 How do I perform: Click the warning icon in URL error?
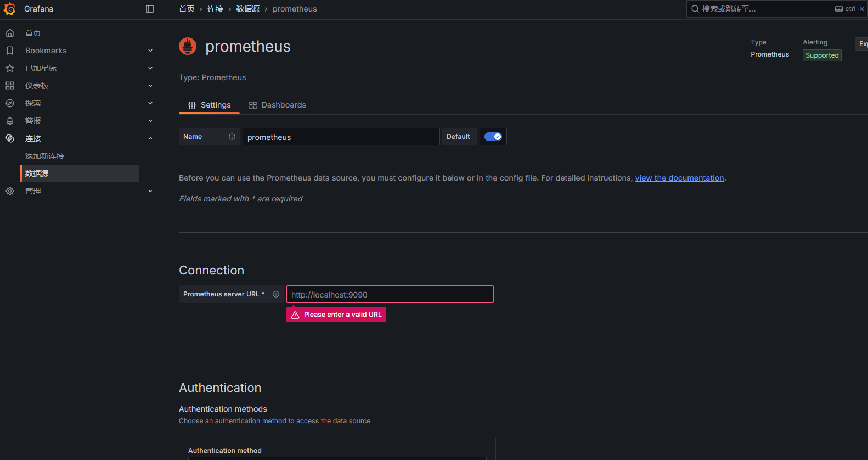point(295,315)
